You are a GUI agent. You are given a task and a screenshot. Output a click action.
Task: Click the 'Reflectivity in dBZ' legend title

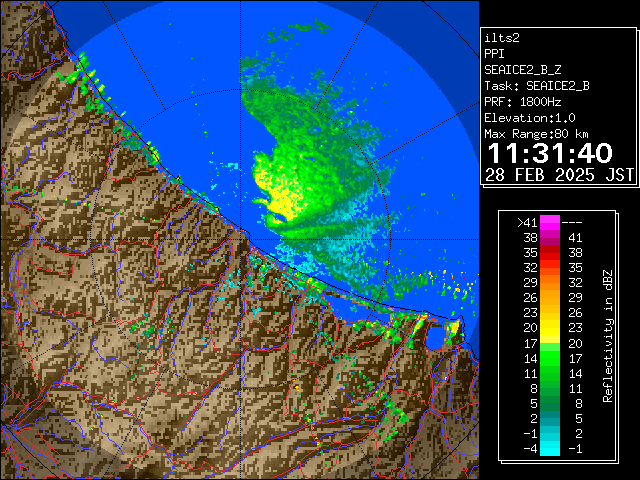608,336
